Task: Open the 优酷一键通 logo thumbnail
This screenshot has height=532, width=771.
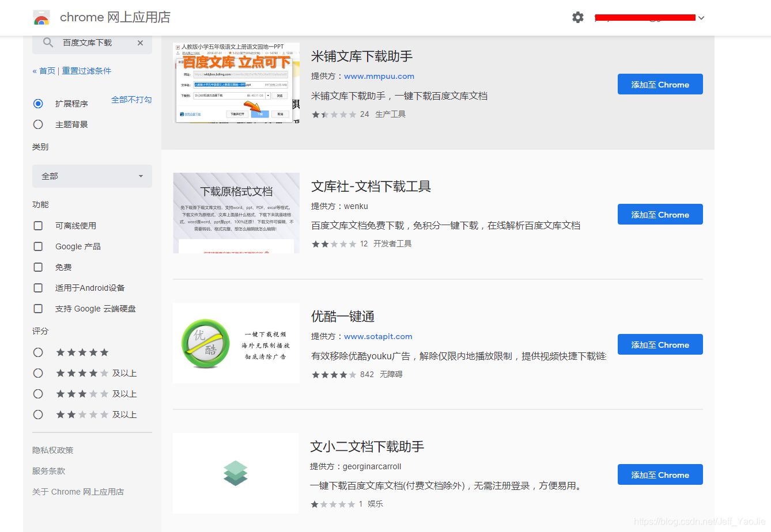Action: [x=236, y=343]
